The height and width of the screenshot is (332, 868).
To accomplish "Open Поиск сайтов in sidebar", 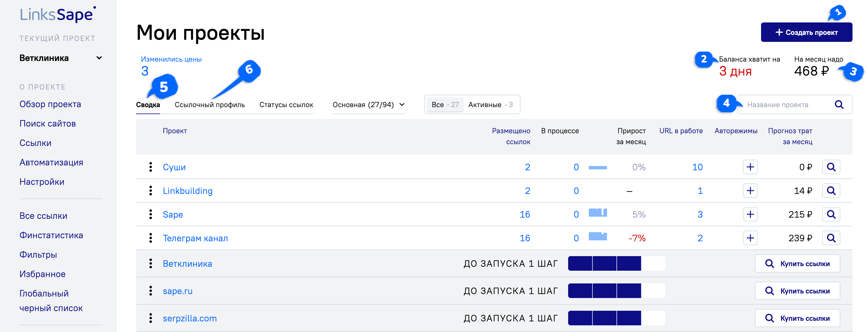I will pos(47,124).
